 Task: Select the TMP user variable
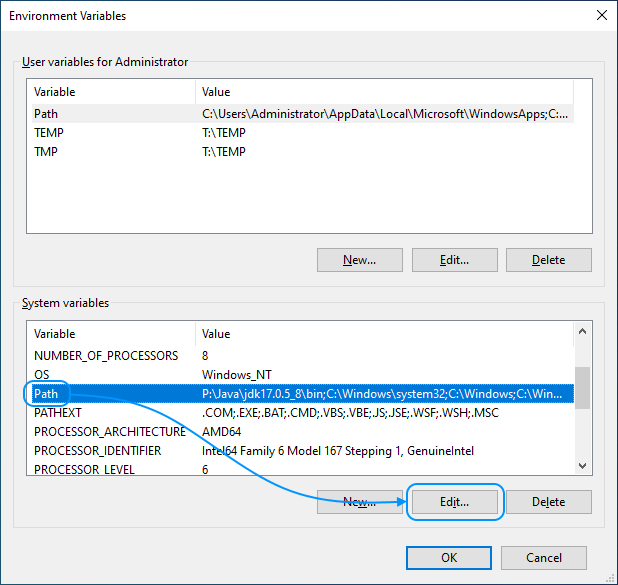pyautogui.click(x=303, y=151)
